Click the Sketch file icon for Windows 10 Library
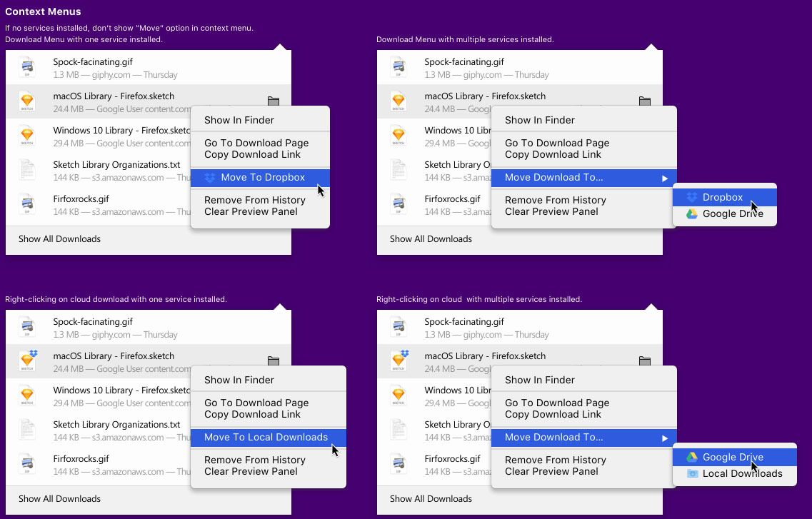 27,136
